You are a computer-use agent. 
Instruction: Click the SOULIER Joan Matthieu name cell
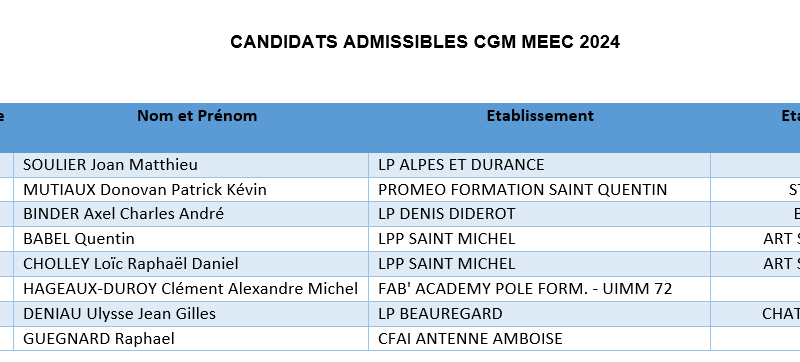(x=191, y=165)
